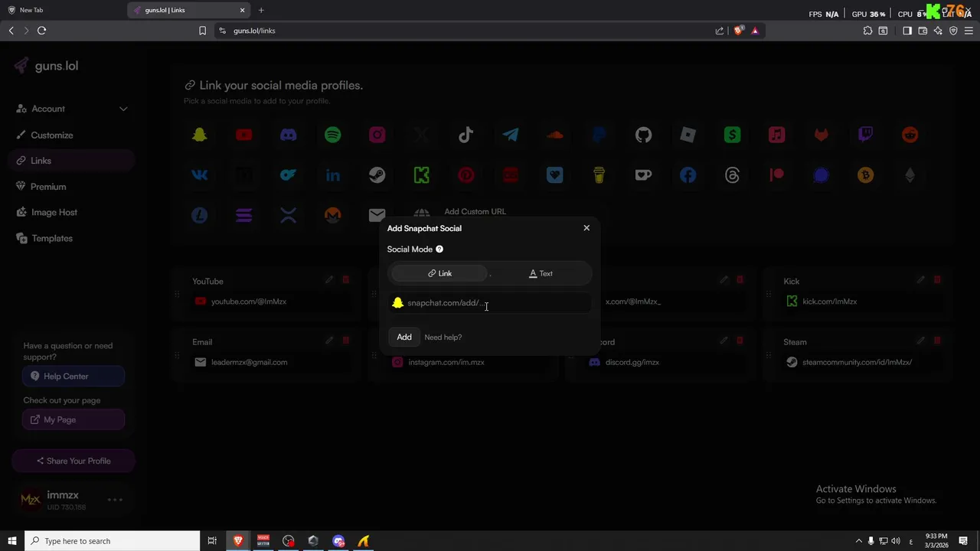Select the Bitcoin icon
This screenshot has height=551, width=980.
(866, 175)
